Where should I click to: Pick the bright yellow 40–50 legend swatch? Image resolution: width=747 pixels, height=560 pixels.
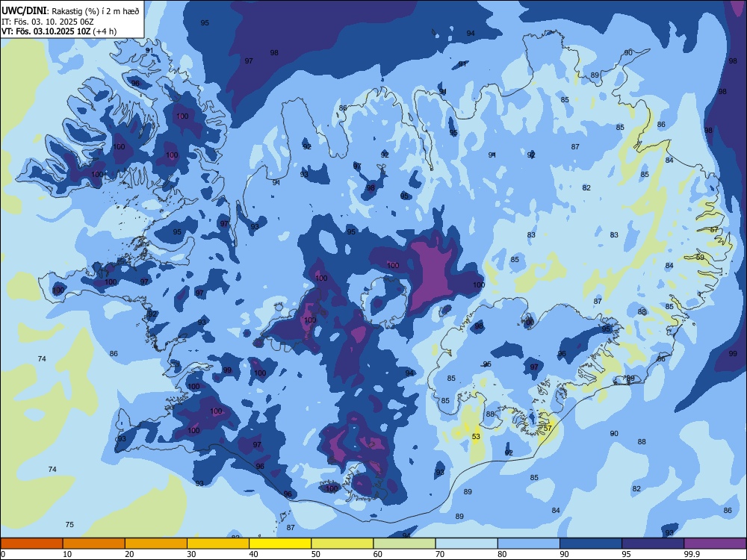tap(280, 544)
